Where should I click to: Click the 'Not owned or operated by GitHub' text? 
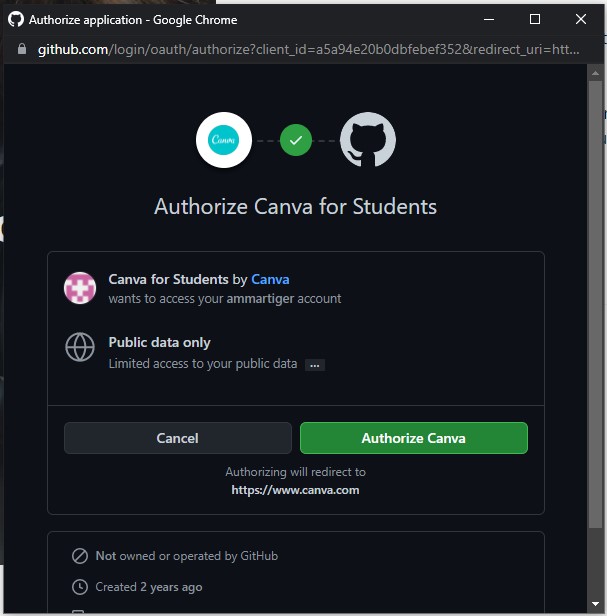pos(187,556)
